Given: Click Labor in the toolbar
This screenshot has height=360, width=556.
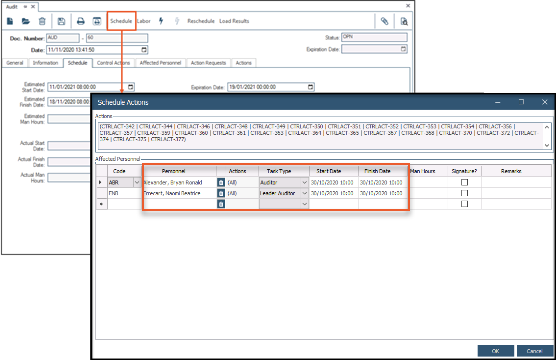Looking at the screenshot, I should 144,21.
